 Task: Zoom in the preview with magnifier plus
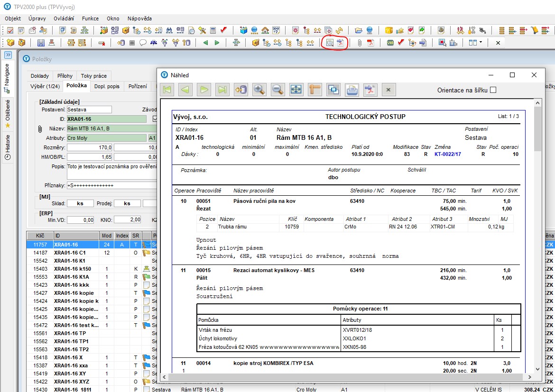coord(259,90)
